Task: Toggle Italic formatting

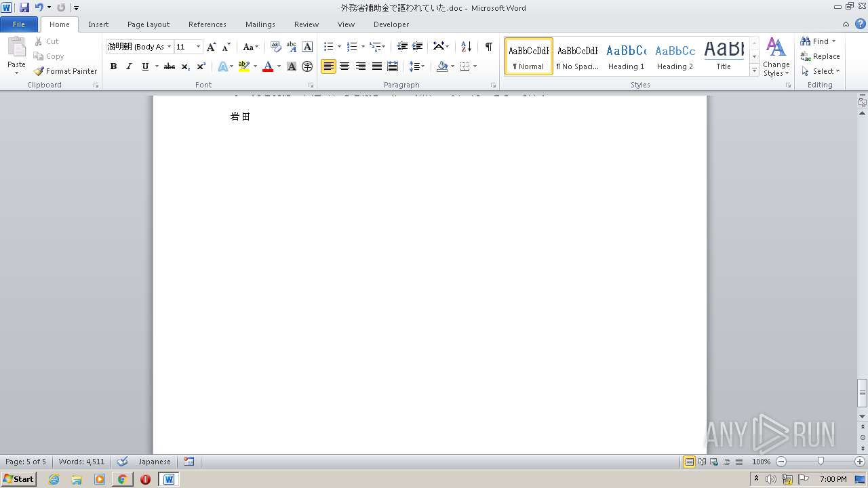Action: [129, 66]
